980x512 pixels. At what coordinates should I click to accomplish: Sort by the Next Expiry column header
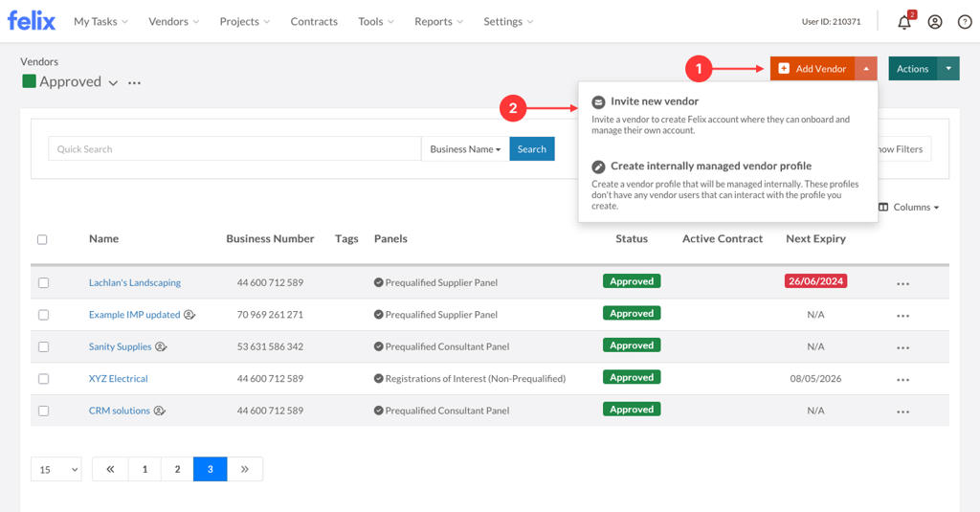[x=815, y=239]
